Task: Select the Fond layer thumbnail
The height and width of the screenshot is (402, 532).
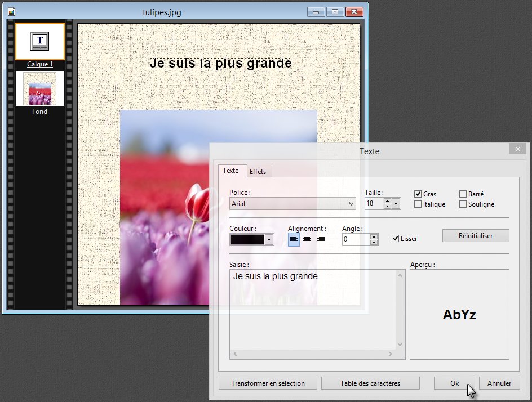Action: 39,89
